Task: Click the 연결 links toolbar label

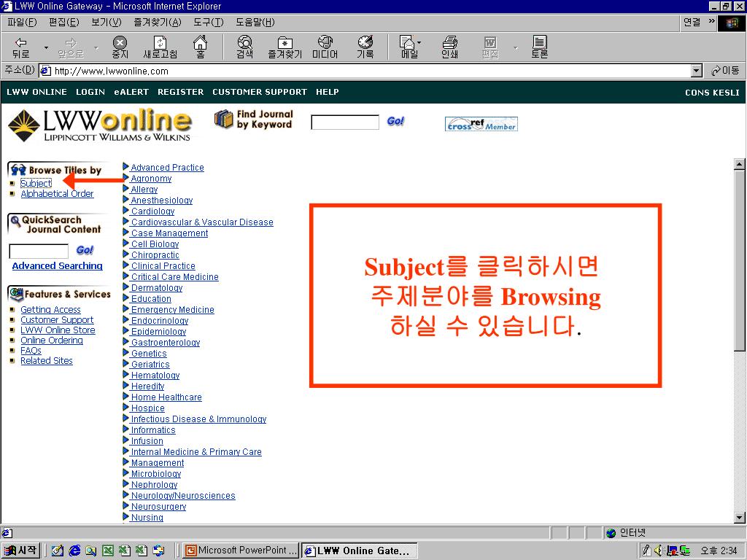Action: pos(692,22)
